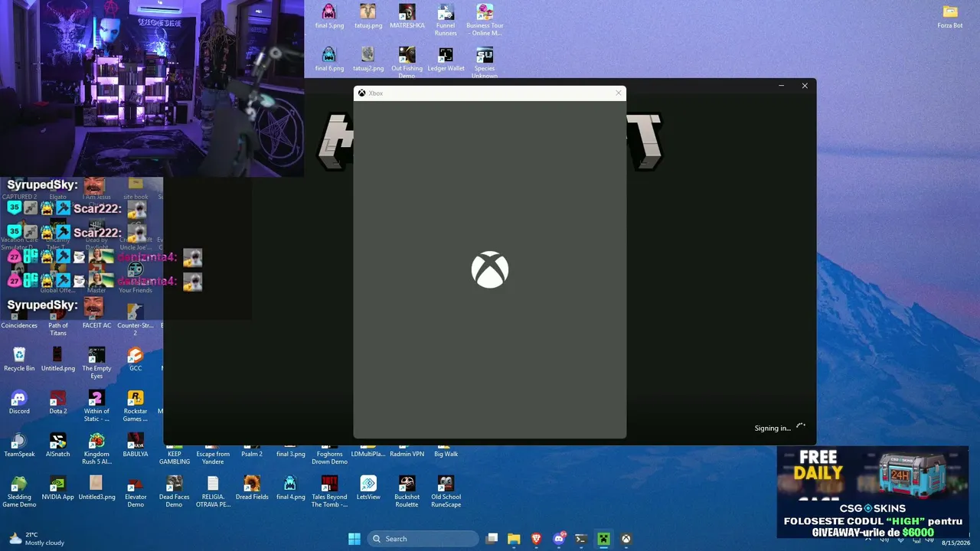The height and width of the screenshot is (551, 980).
Task: Click the Radmin VPN desktop label
Action: pos(407,454)
